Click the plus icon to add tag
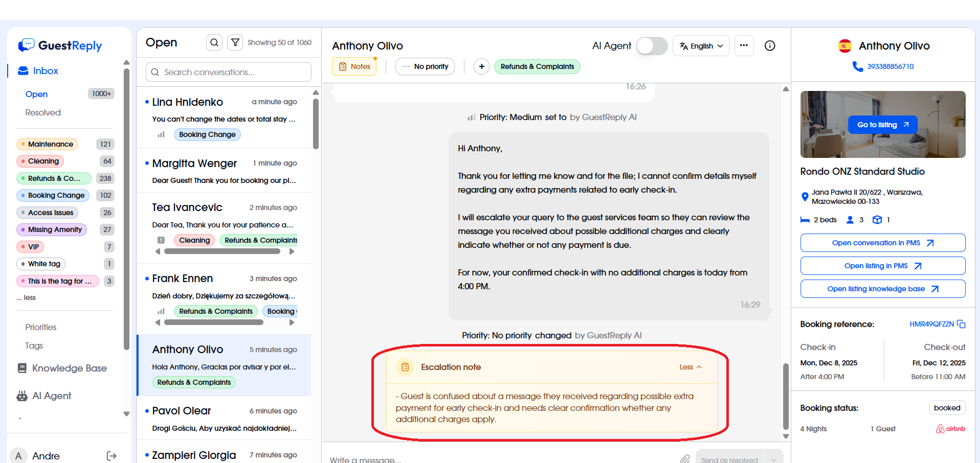980x463 pixels. pos(481,66)
